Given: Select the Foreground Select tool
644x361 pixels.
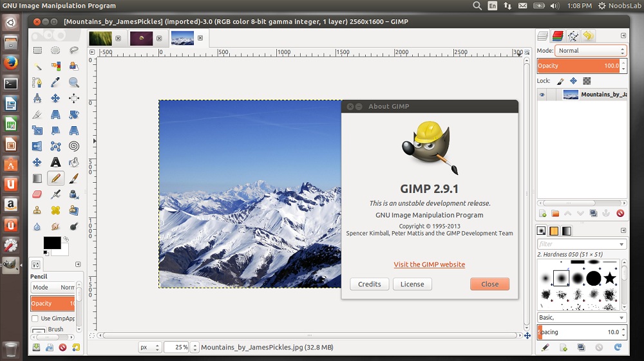Looking at the screenshot, I should click(x=74, y=66).
